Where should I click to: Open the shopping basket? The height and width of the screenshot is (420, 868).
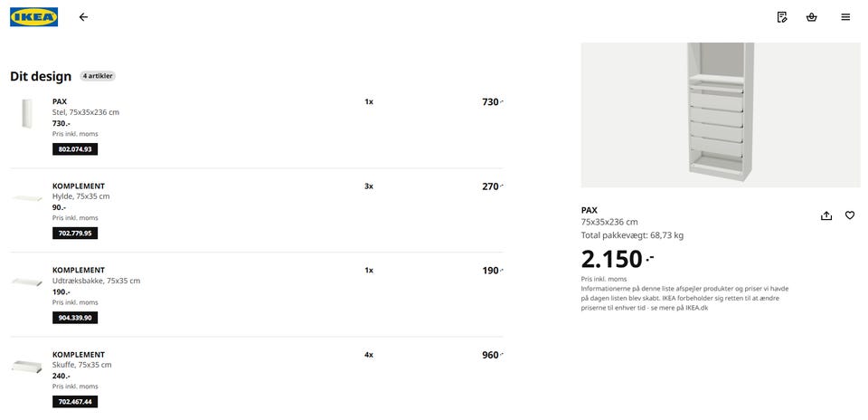click(811, 17)
